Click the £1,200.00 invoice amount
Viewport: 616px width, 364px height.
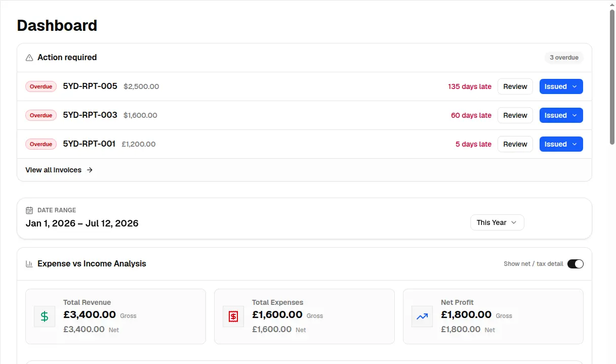click(x=139, y=144)
